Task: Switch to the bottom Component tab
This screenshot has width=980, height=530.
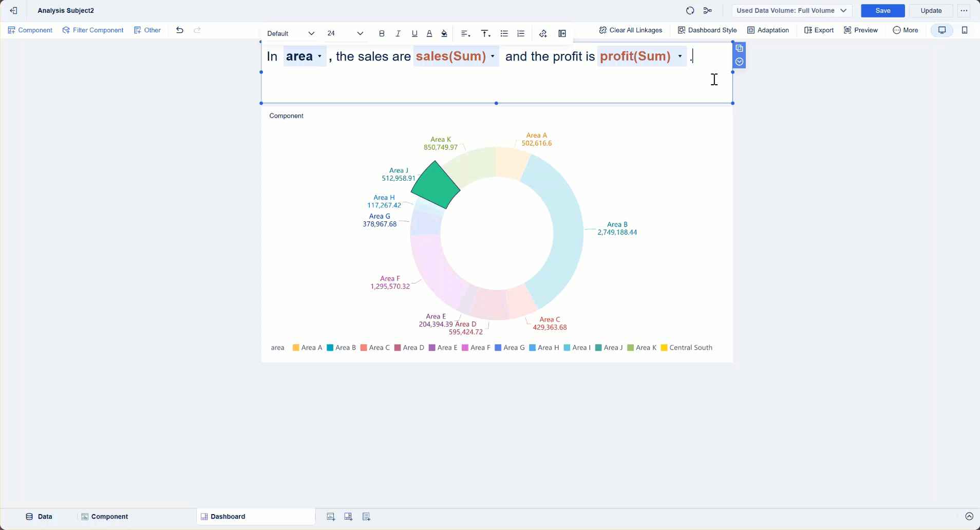Action: click(105, 517)
